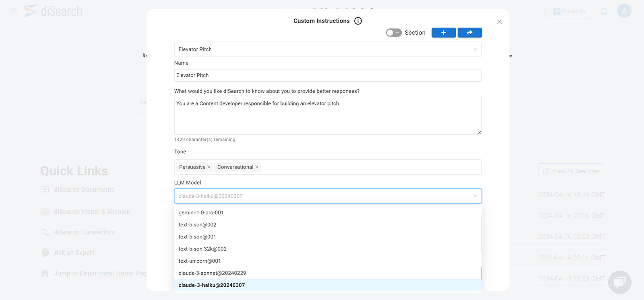The image size is (644, 300).
Task: Remove the Conversational tone tag
Action: pyautogui.click(x=257, y=167)
